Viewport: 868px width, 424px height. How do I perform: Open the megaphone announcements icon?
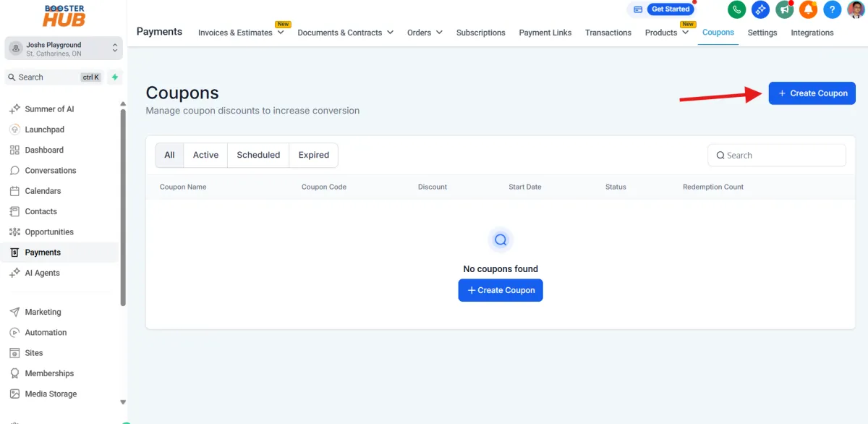(785, 9)
